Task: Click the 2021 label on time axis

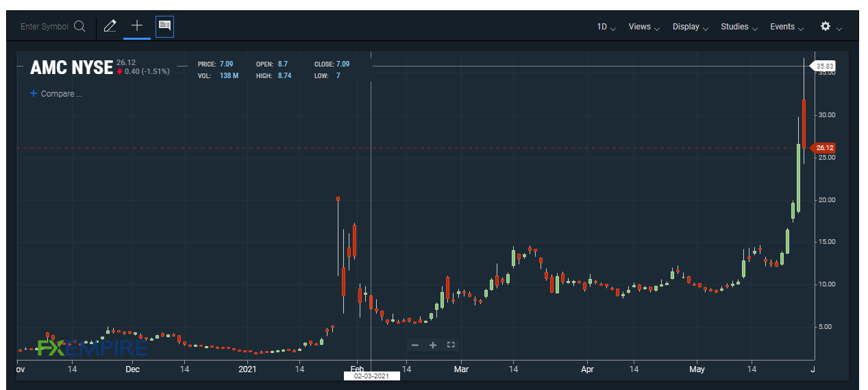Action: tap(247, 369)
